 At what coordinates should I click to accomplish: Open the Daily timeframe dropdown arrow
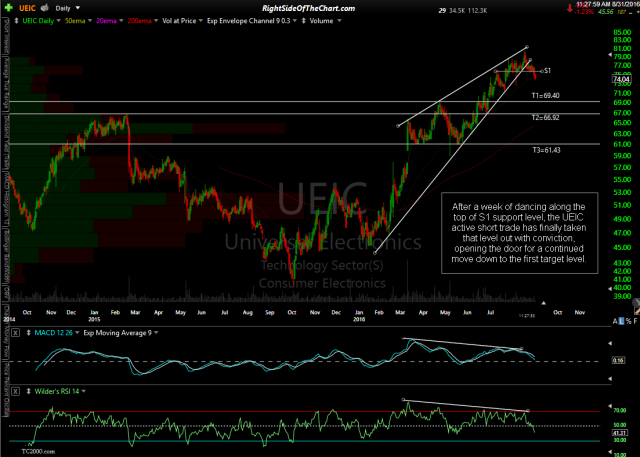pos(78,8)
